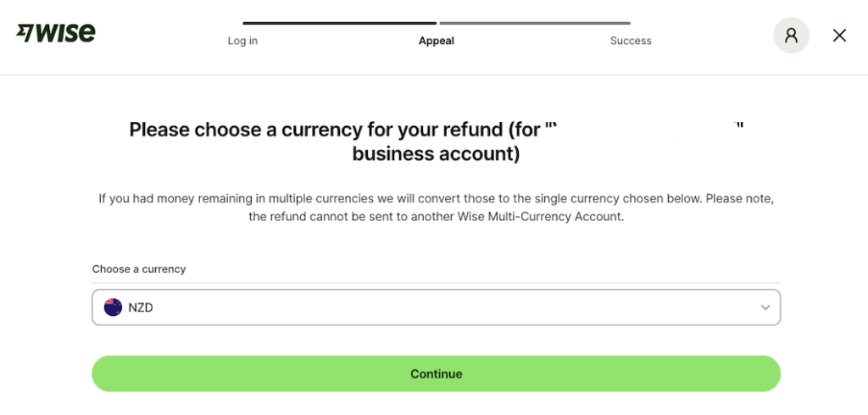
Task: Click the "wise" wordmark lettering
Action: click(66, 33)
